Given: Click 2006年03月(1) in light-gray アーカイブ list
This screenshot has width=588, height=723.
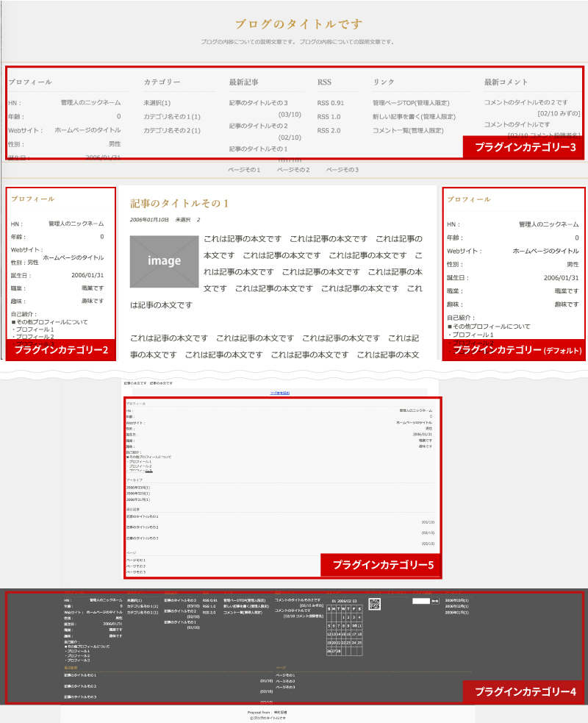Looking at the screenshot, I should (x=138, y=488).
